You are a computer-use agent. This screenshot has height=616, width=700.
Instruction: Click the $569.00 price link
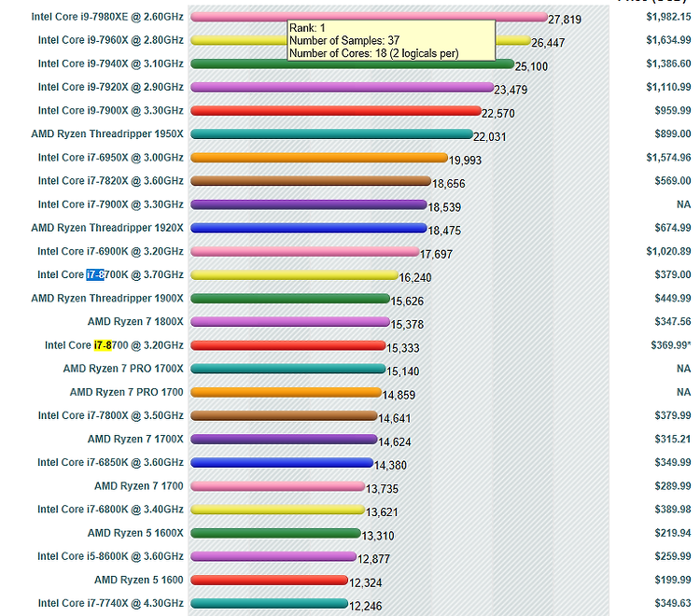[673, 181]
